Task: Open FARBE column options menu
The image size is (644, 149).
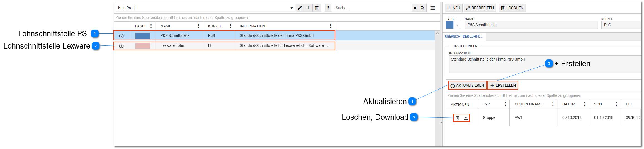Action: [x=151, y=26]
